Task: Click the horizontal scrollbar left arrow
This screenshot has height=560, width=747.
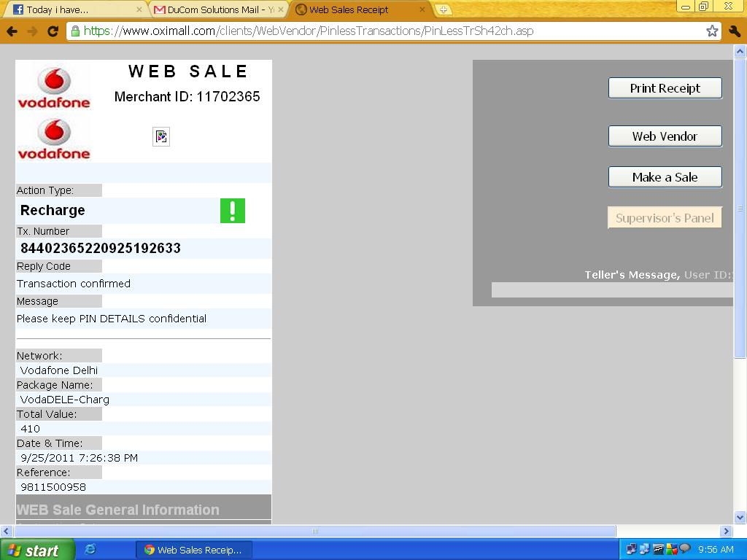Action: point(6,531)
